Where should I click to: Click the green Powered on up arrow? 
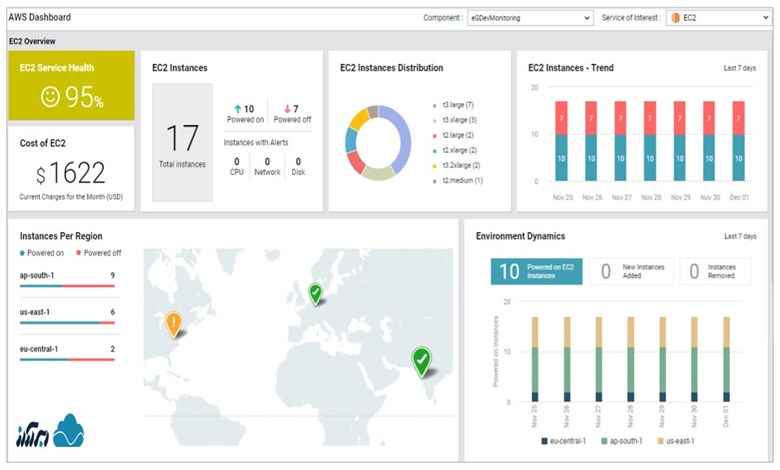point(237,109)
